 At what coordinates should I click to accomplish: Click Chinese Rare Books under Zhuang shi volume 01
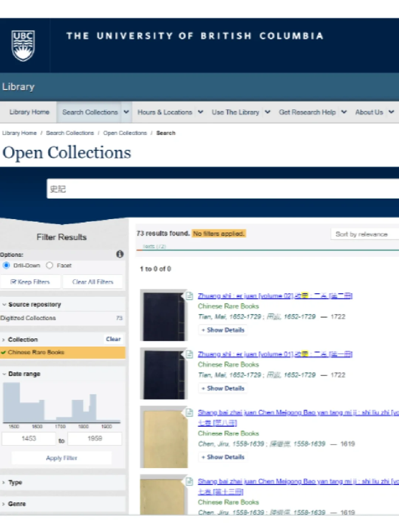228,365
